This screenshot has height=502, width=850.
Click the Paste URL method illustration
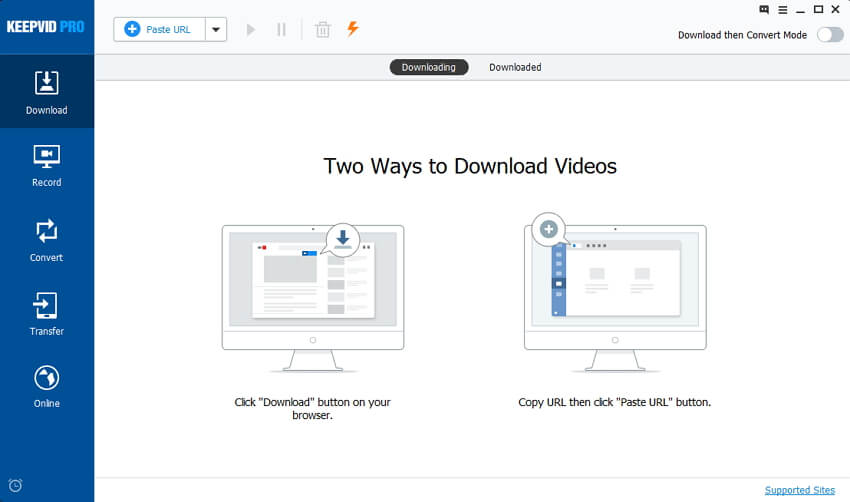(615, 293)
